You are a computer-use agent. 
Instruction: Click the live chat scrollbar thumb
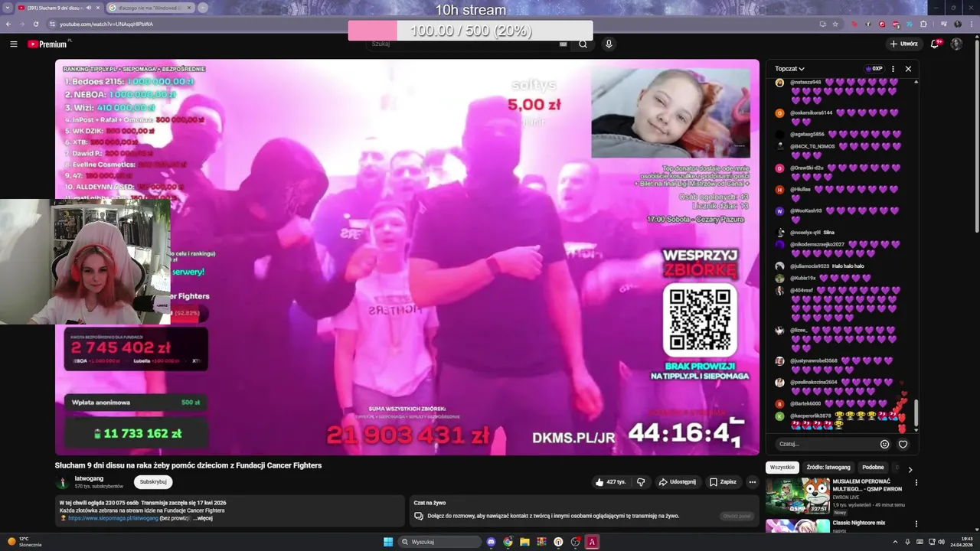(x=916, y=413)
